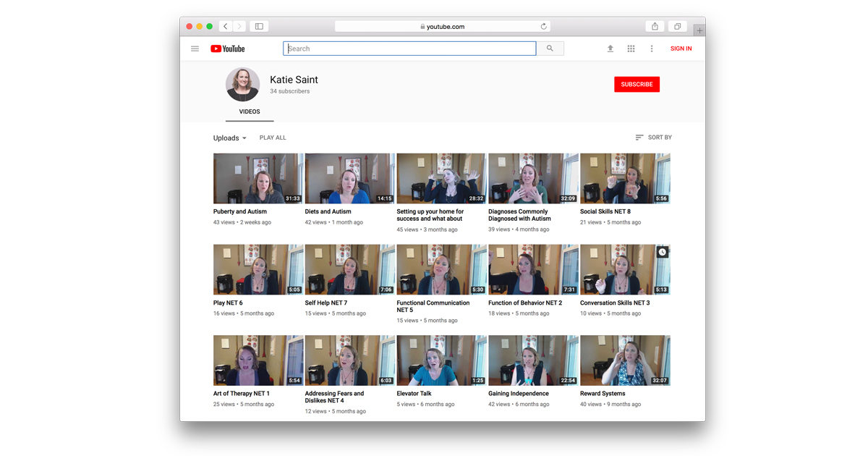Open Diagnoses Commonly Diagnosed with Autism thumbnail
Viewport: 868px width, 456px height.
[x=533, y=178]
